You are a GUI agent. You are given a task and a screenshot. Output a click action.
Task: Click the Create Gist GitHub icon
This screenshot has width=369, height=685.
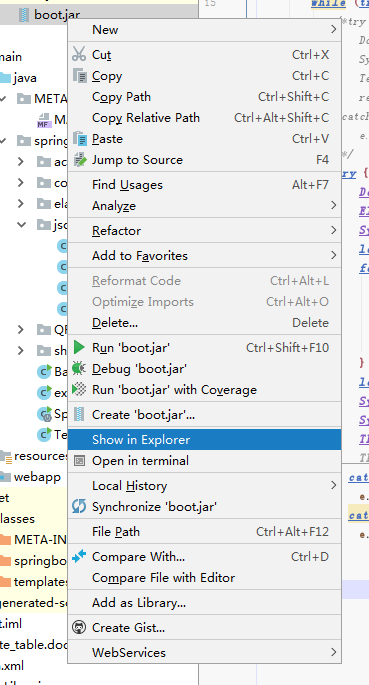pos(79,628)
